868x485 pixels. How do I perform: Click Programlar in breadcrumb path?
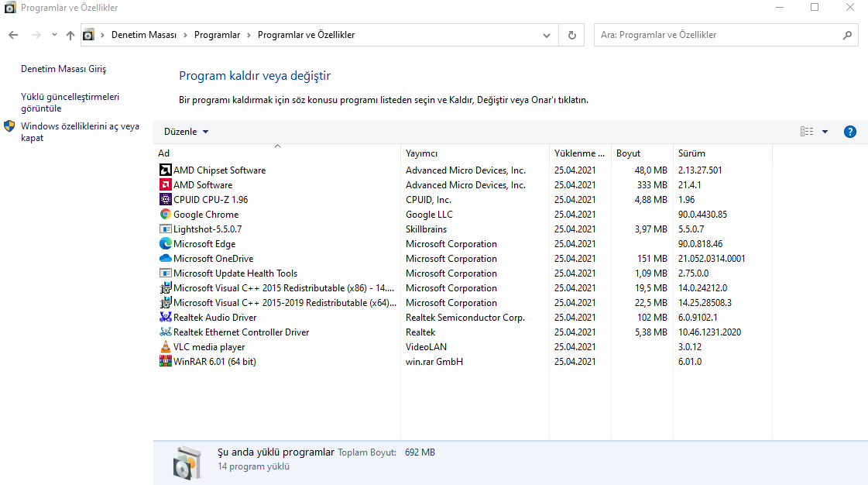pyautogui.click(x=217, y=35)
